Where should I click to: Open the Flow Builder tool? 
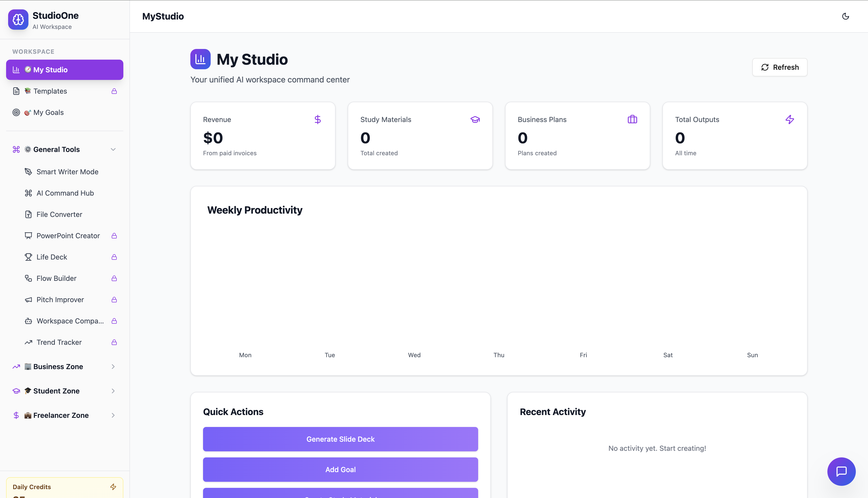(56, 278)
